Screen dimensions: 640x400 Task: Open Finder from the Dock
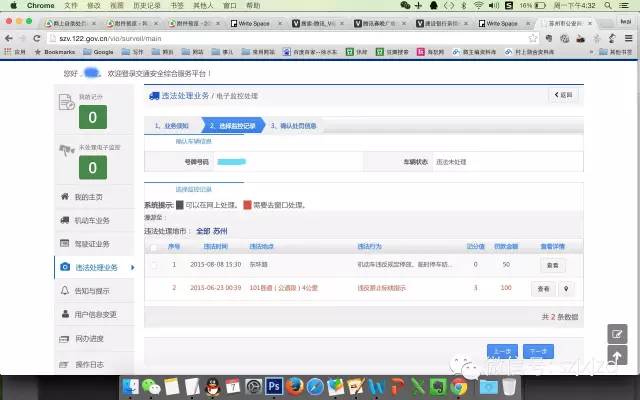click(131, 386)
